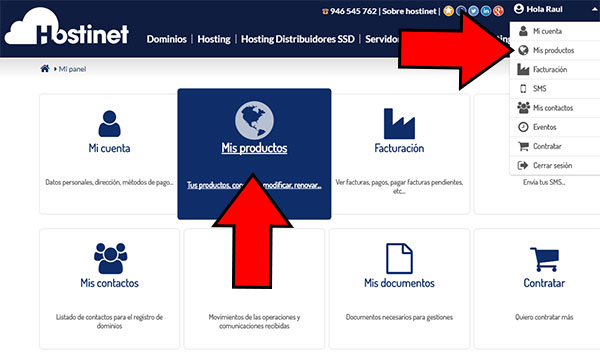Click the Tus productos description link
This screenshot has height=361, width=600.
(x=254, y=185)
